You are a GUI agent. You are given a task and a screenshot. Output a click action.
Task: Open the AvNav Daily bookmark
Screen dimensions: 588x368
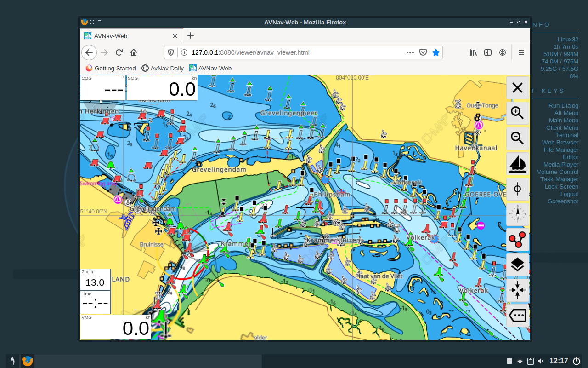163,68
